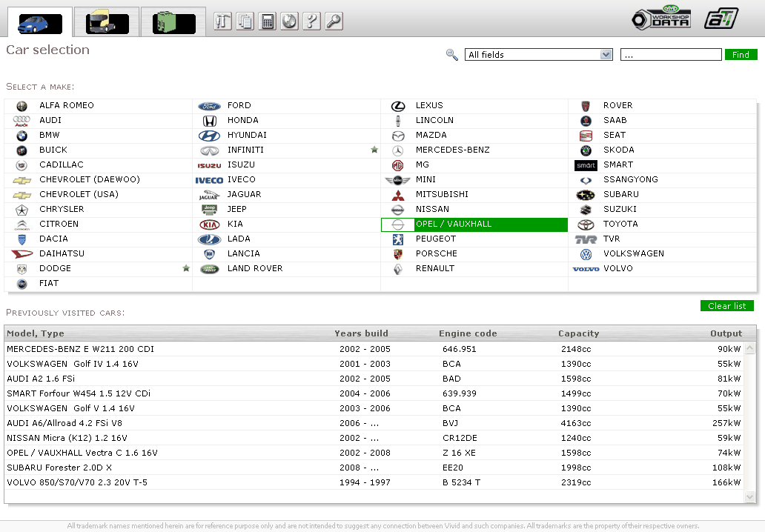This screenshot has width=765, height=532.
Task: Click the Subaru stars logo
Action: coord(586,195)
